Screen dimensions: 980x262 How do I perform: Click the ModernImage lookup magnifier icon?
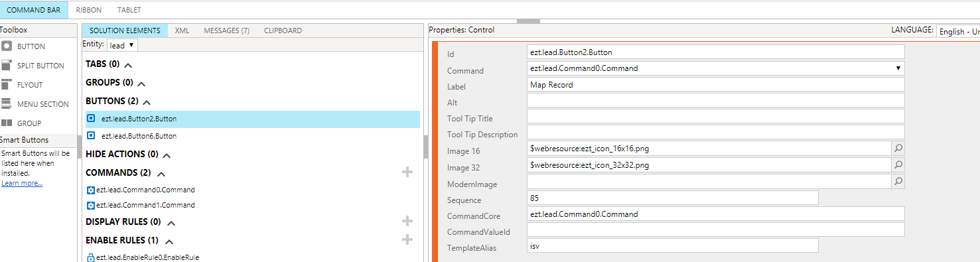[898, 181]
